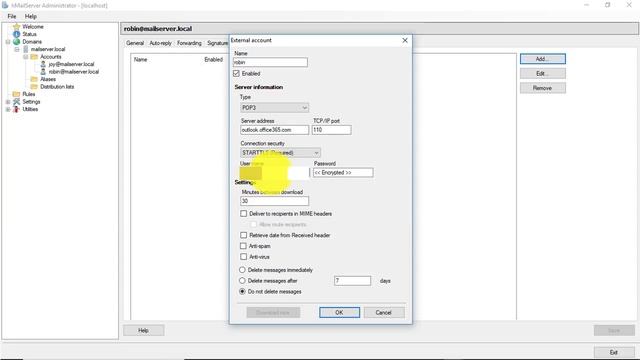Click the Remove button

click(x=542, y=88)
